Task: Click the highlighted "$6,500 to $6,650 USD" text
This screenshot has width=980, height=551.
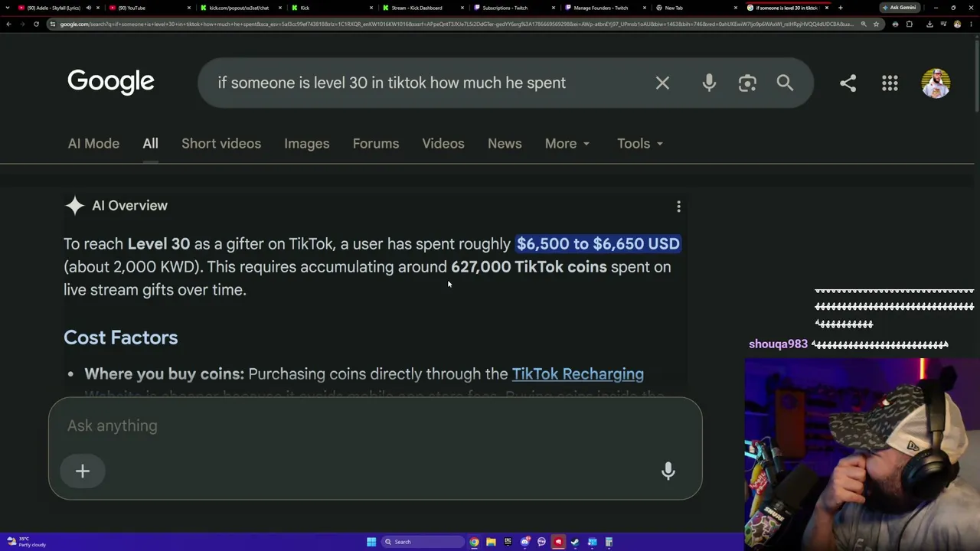Action: tap(598, 243)
